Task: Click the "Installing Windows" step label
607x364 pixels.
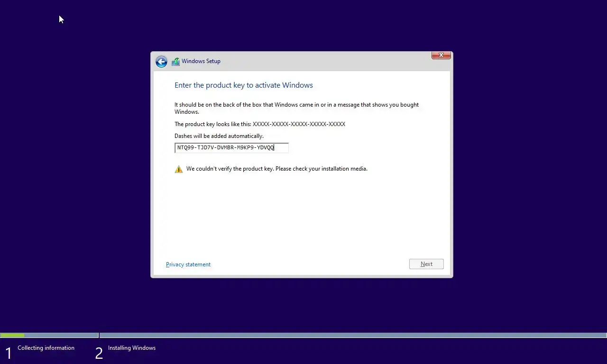Action: point(132,348)
